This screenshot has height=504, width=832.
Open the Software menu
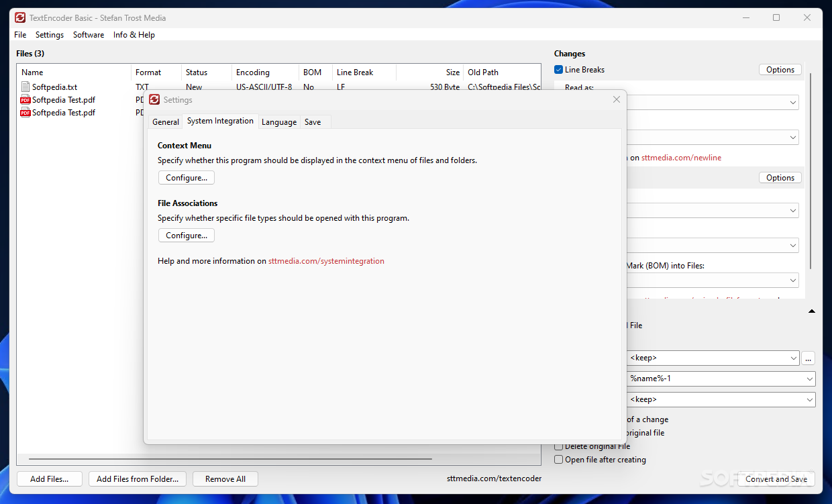89,34
